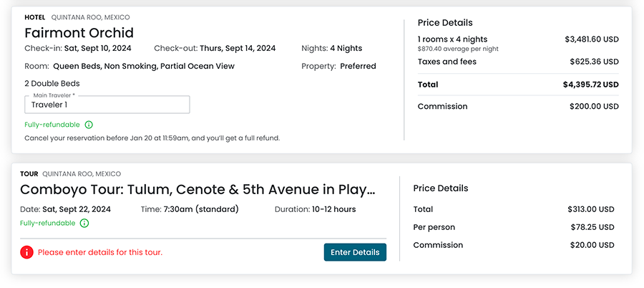Focus the Main Traveler input field
Viewport: 644px width, 288px height.
107,105
